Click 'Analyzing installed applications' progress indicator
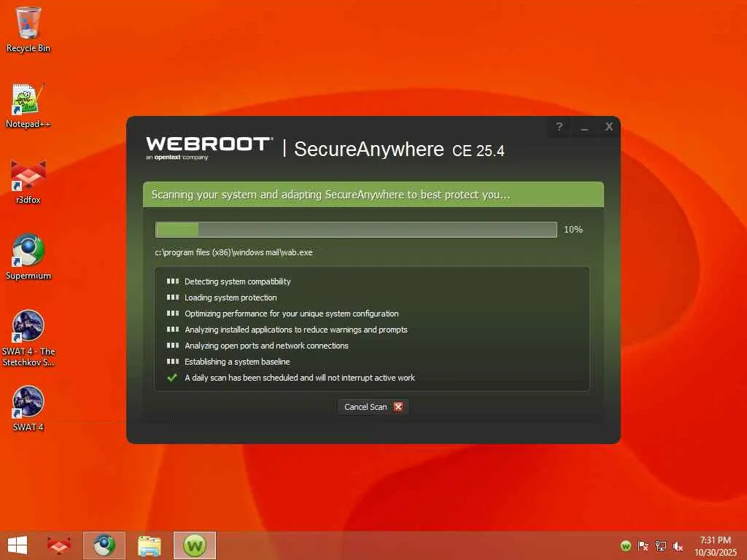The image size is (747, 560). 172,330
